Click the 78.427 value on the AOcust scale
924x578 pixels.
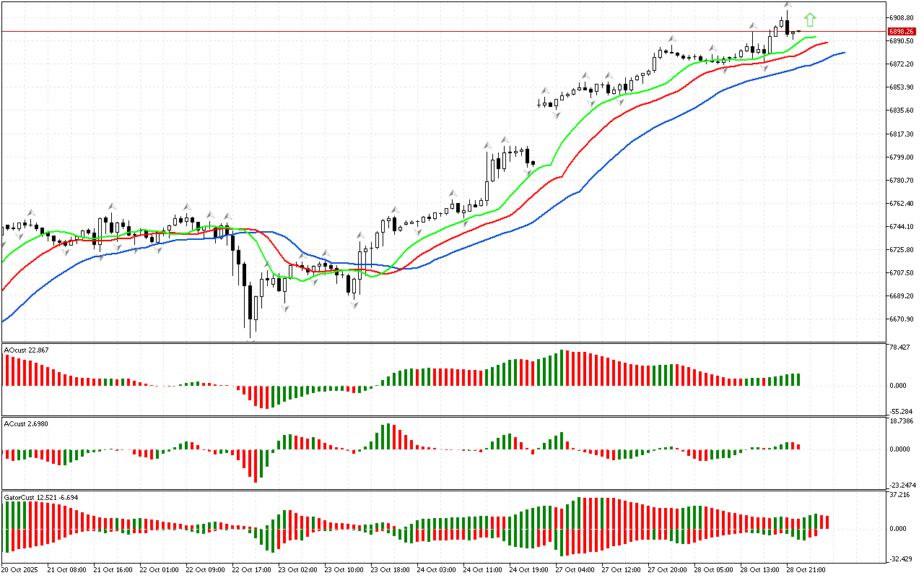pos(899,348)
